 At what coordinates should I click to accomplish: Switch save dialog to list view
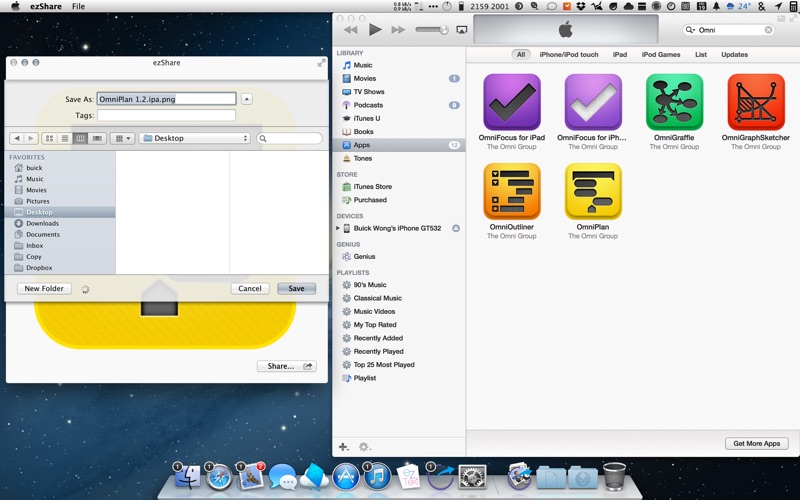65,138
